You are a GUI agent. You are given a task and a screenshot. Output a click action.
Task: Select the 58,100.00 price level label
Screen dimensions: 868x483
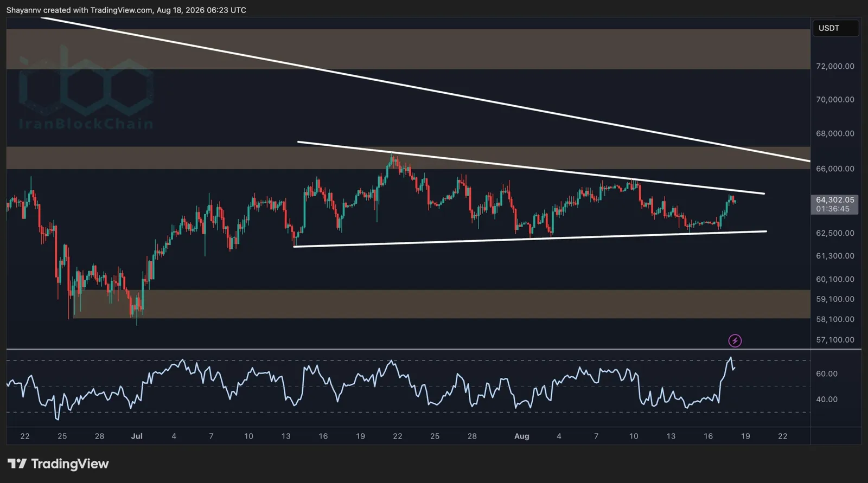835,319
